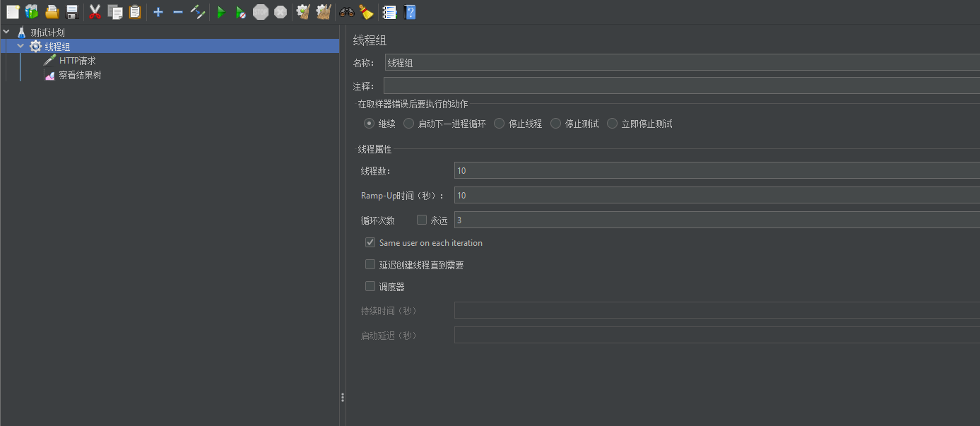Expand all tree nodes with plus icon
The width and height of the screenshot is (980, 426).
click(x=158, y=12)
